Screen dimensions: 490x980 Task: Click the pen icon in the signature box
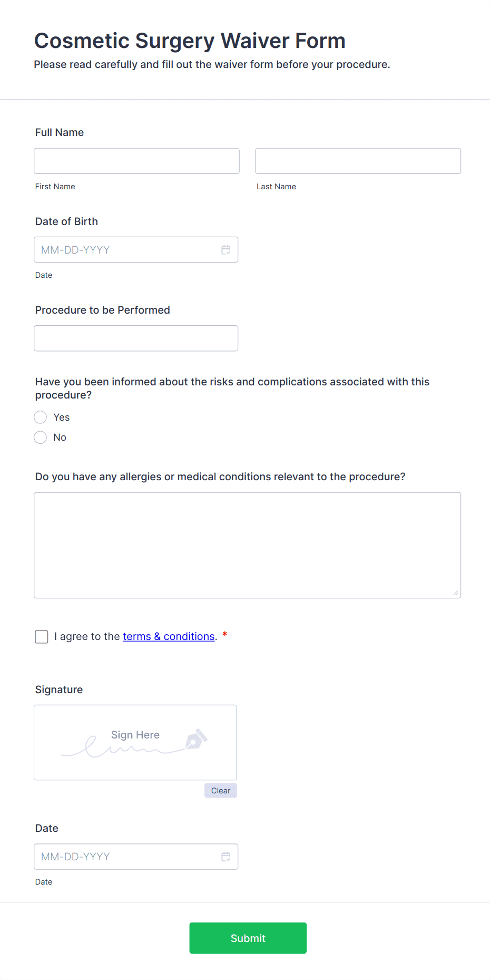196,739
